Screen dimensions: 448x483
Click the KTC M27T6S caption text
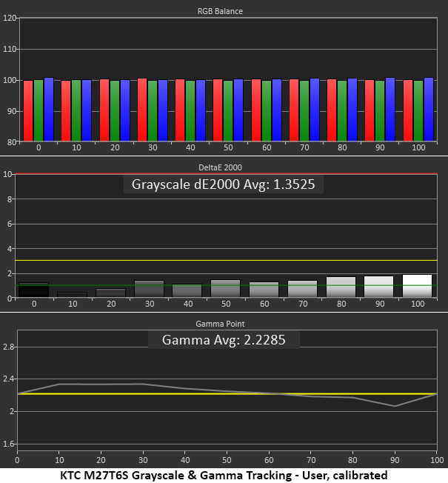click(x=224, y=476)
